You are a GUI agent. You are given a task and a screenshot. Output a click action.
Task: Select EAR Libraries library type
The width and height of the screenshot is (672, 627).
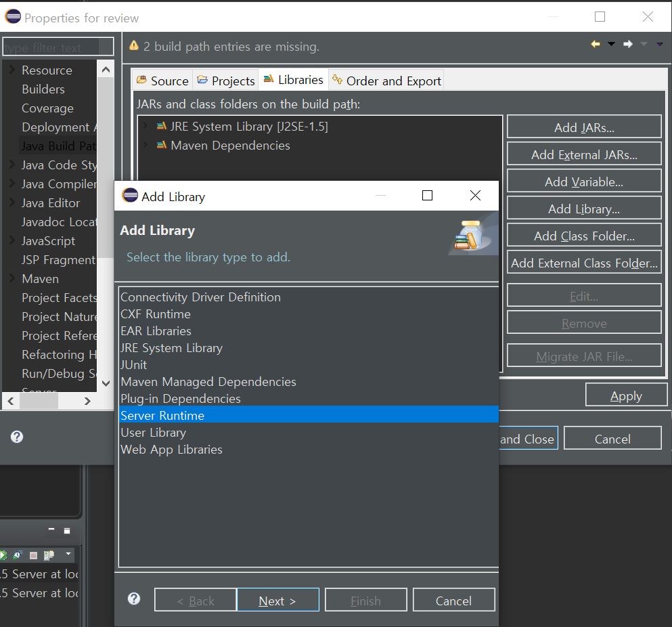point(309,330)
